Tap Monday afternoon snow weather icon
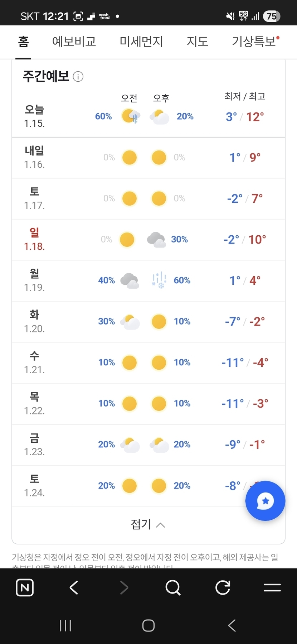The width and height of the screenshot is (297, 644). pyautogui.click(x=159, y=280)
